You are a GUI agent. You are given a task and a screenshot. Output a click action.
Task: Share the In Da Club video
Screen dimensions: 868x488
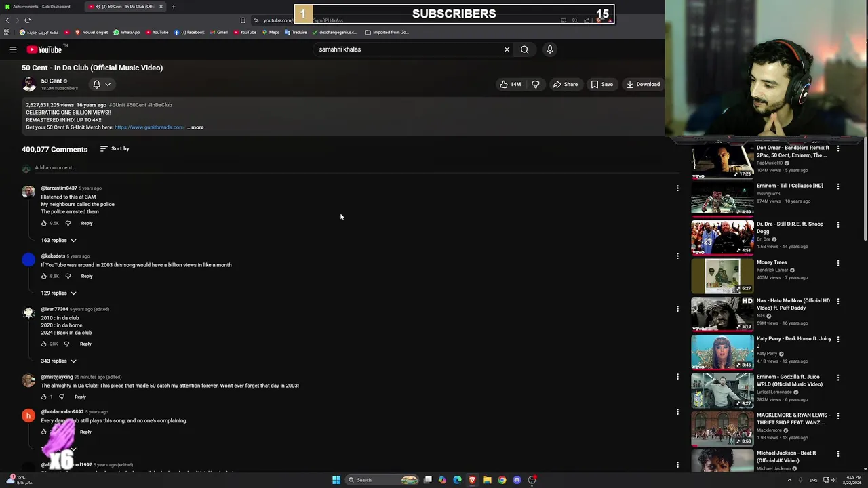tap(565, 85)
